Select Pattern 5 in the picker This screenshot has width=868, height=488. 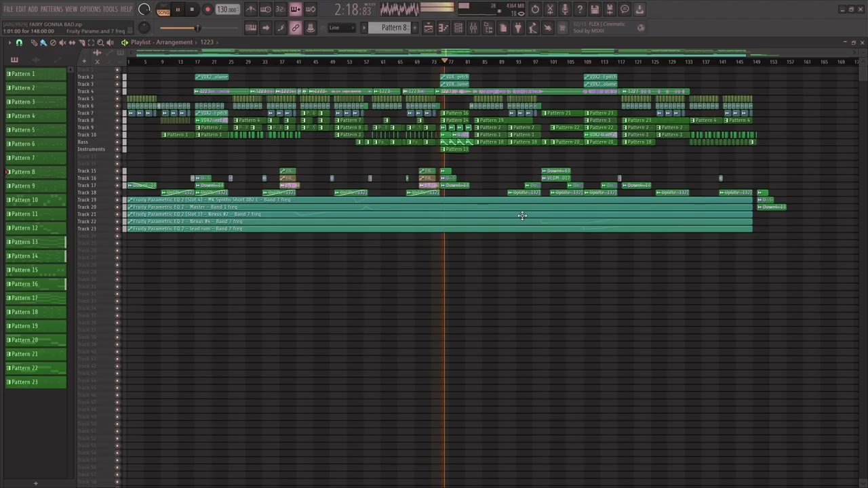point(36,129)
